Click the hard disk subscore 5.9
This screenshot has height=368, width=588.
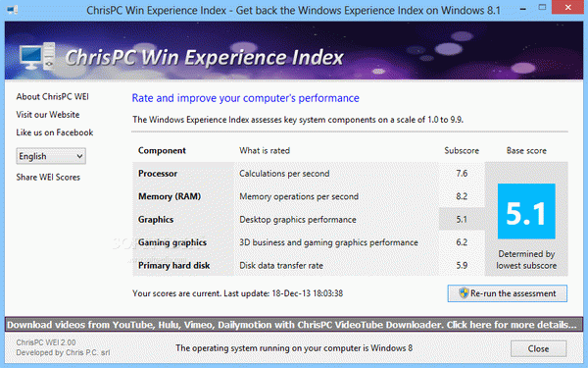pyautogui.click(x=462, y=266)
